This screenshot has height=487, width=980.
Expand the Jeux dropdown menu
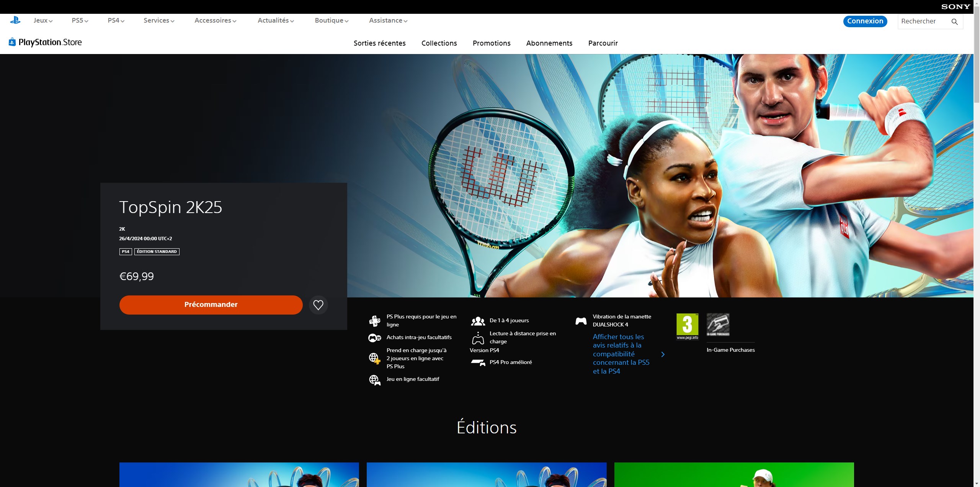point(43,21)
